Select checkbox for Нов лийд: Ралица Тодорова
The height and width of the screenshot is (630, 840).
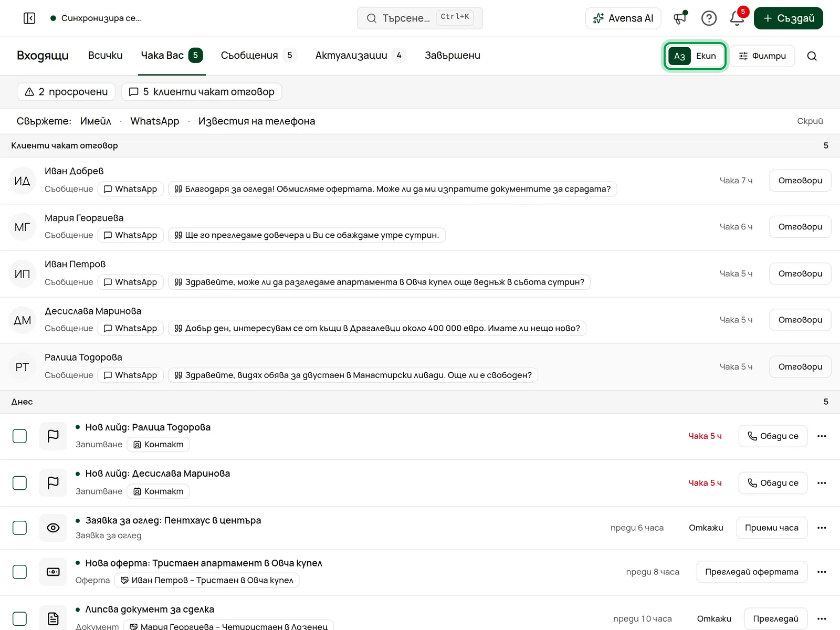click(19, 436)
